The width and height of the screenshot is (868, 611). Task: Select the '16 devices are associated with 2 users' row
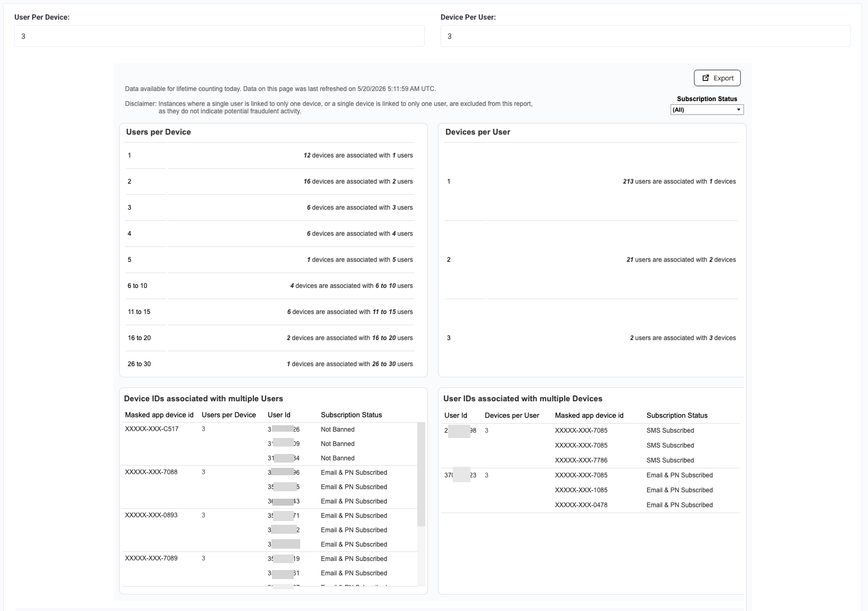(270, 181)
